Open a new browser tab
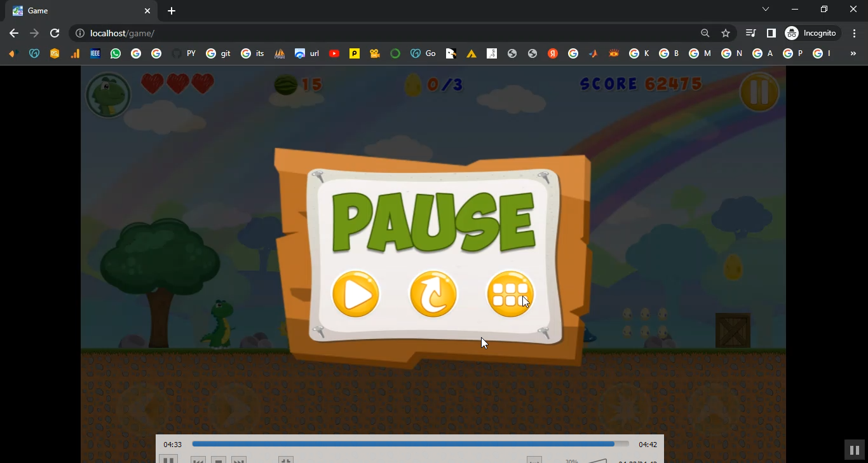The height and width of the screenshot is (463, 868). pyautogui.click(x=172, y=11)
